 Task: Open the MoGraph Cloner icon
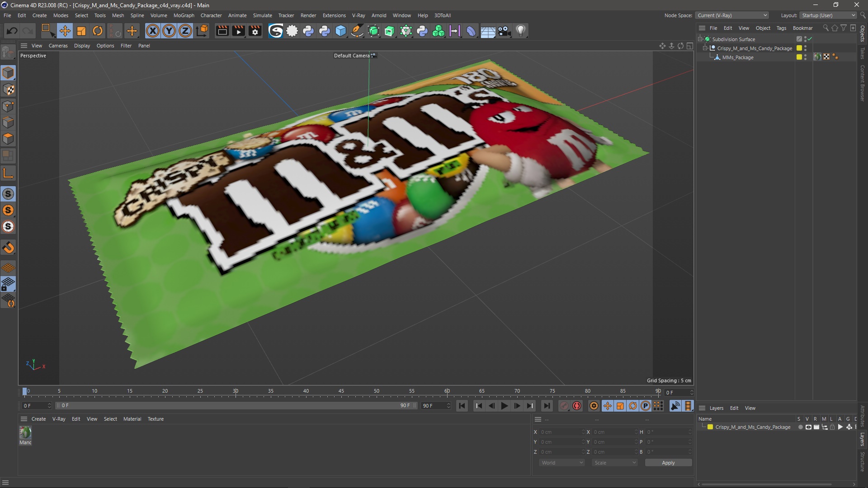[439, 31]
